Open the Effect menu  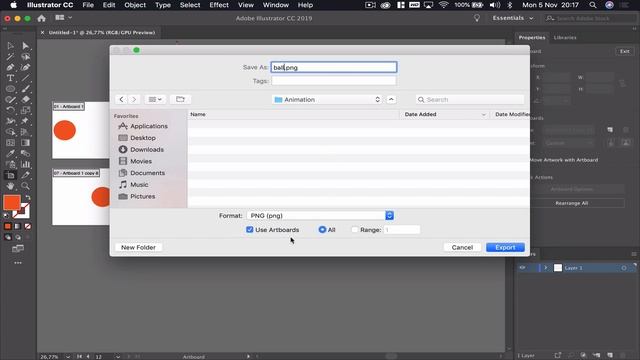(219, 5)
